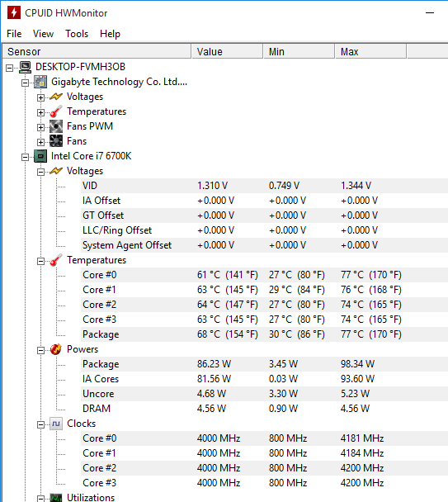Click the CPUID HWMonitor lightning logo icon
This screenshot has height=502, width=448.
click(x=14, y=13)
